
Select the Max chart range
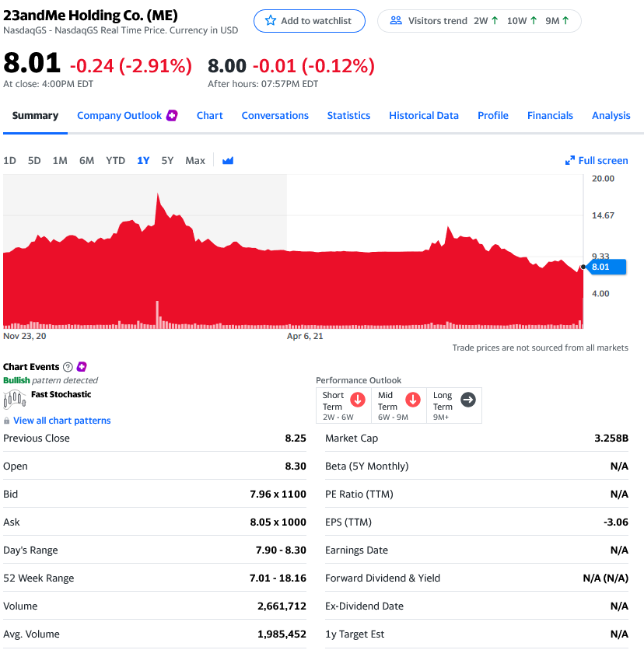[195, 160]
